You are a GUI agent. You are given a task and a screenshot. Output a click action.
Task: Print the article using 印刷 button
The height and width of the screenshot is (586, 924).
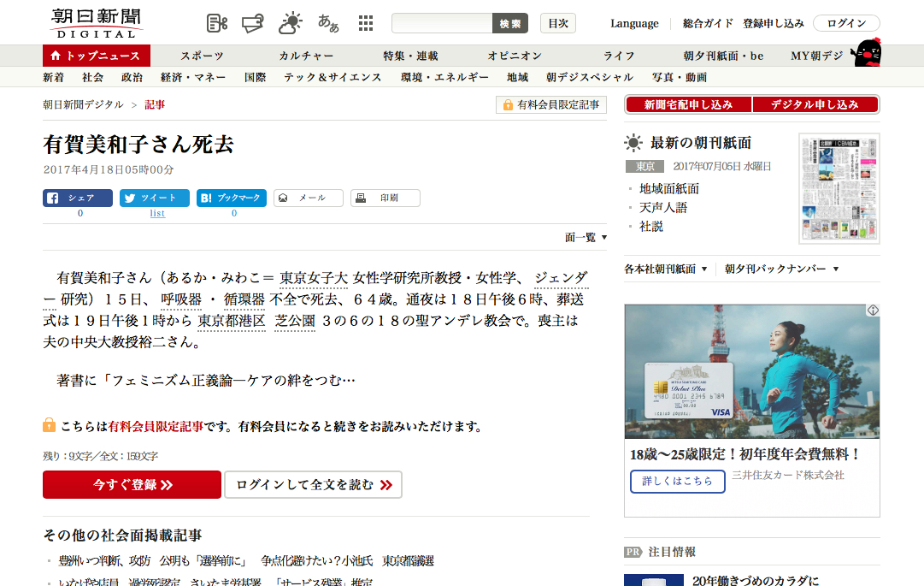click(385, 198)
